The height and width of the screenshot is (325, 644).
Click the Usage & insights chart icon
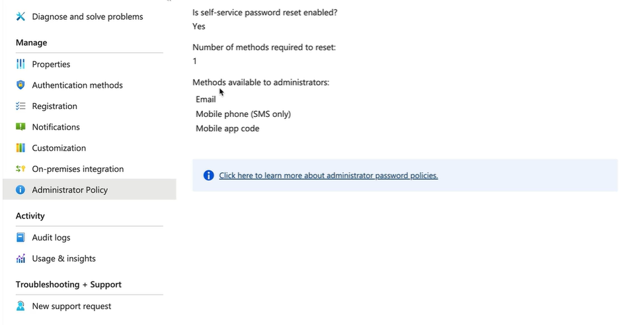click(x=20, y=258)
